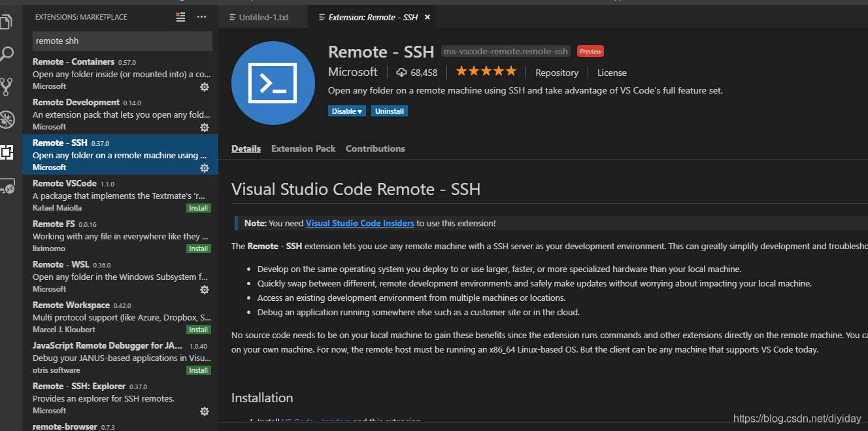Click the 68,458 install count

click(424, 73)
